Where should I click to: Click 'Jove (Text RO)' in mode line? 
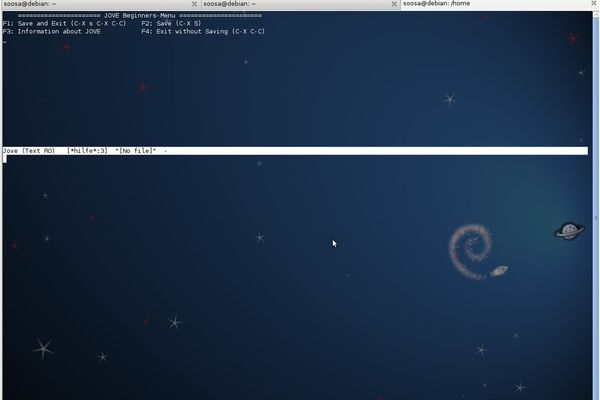point(29,151)
